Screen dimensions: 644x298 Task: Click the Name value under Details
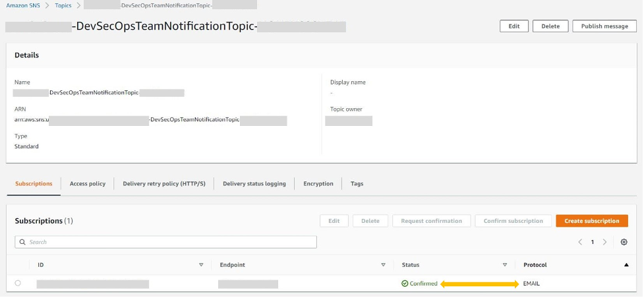tap(99, 93)
